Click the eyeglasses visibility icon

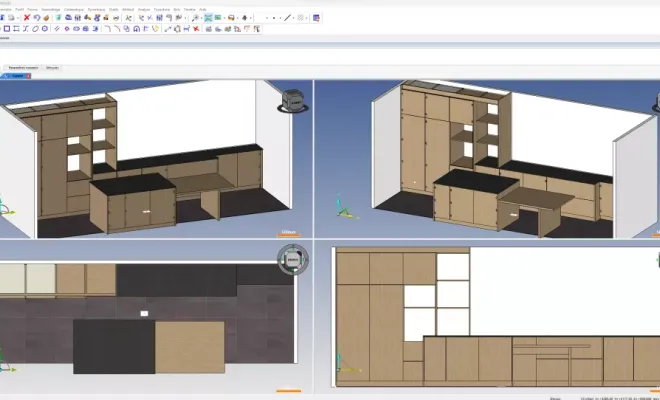pyautogui.click(x=116, y=18)
